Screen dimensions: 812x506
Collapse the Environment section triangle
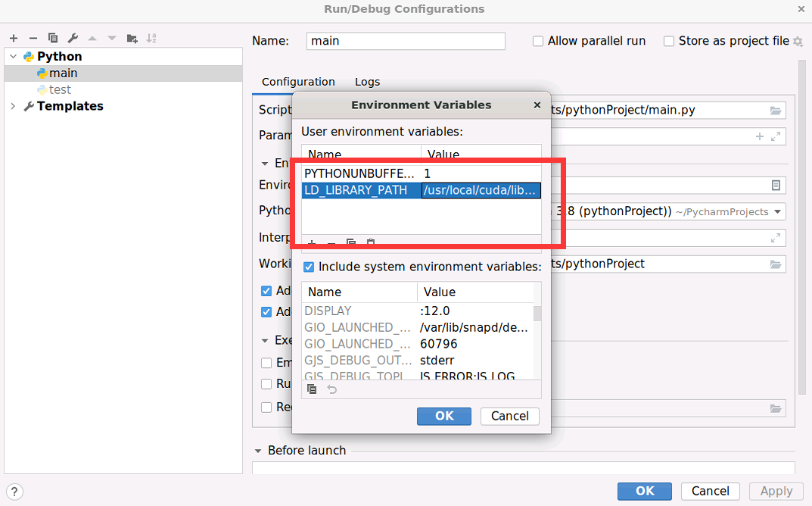pyautogui.click(x=265, y=164)
